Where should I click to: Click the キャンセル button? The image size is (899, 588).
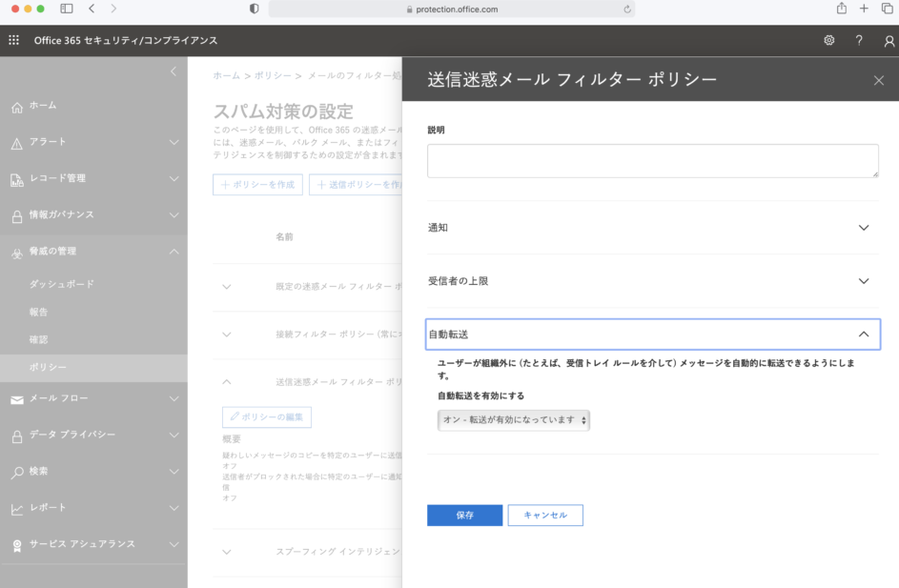click(x=545, y=515)
